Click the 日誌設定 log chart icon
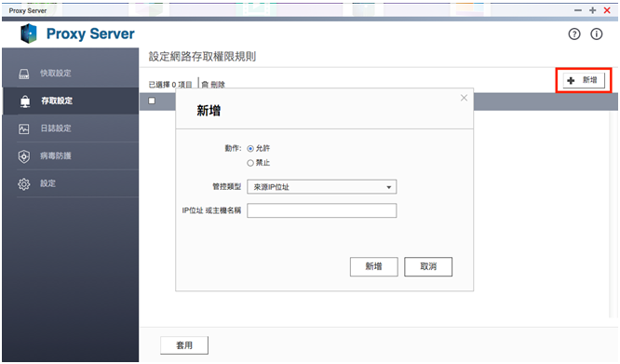The image size is (620, 364). click(x=24, y=128)
